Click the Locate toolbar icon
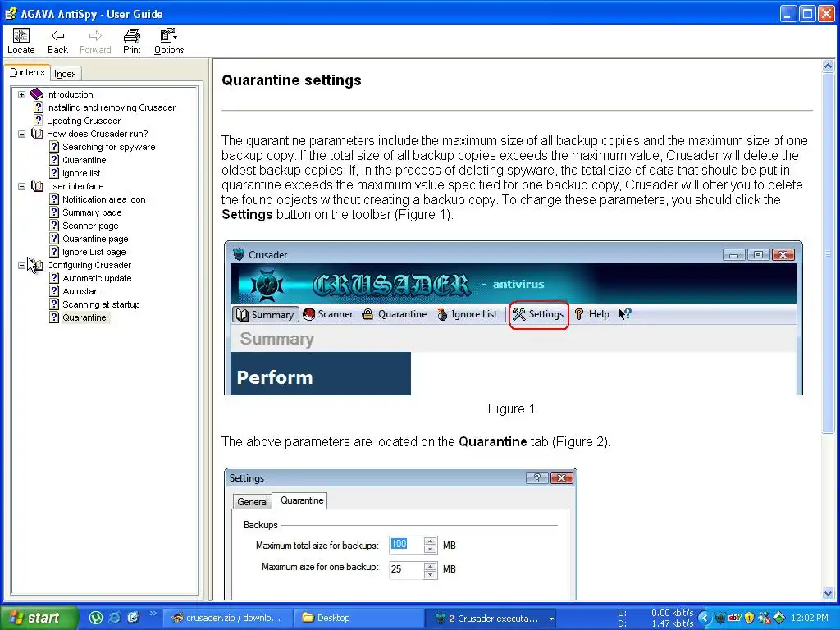The image size is (840, 630). point(21,41)
